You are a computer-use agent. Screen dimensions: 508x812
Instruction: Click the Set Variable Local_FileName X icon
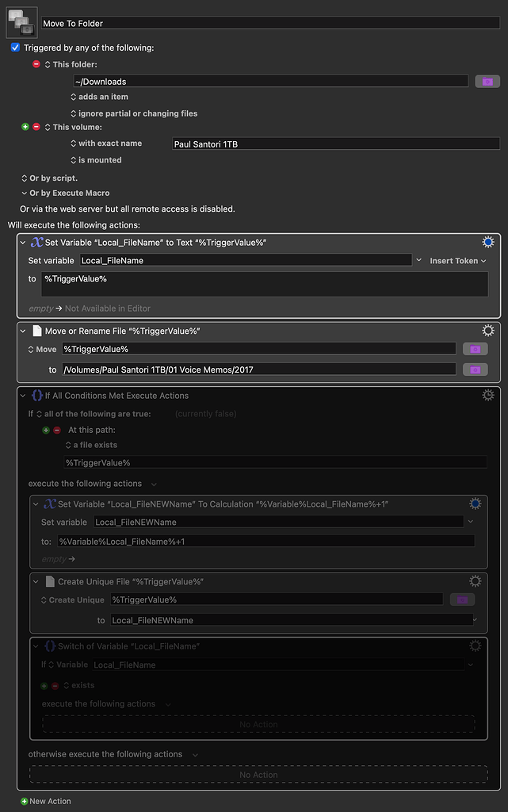point(36,242)
